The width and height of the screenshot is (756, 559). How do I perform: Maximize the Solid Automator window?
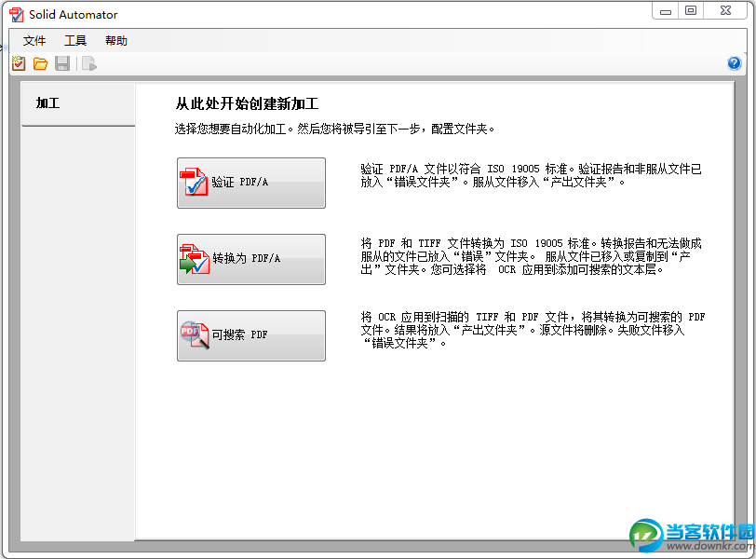tap(691, 11)
